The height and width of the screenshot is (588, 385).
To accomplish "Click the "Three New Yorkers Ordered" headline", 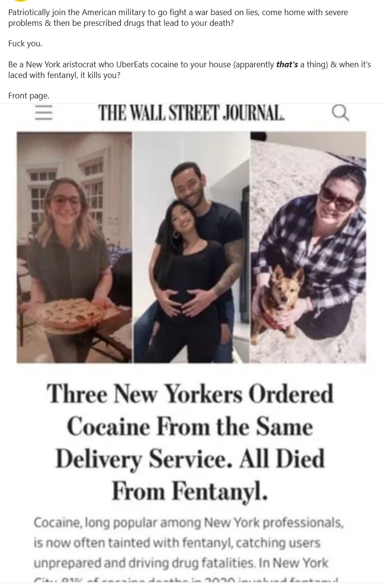I will (190, 394).
